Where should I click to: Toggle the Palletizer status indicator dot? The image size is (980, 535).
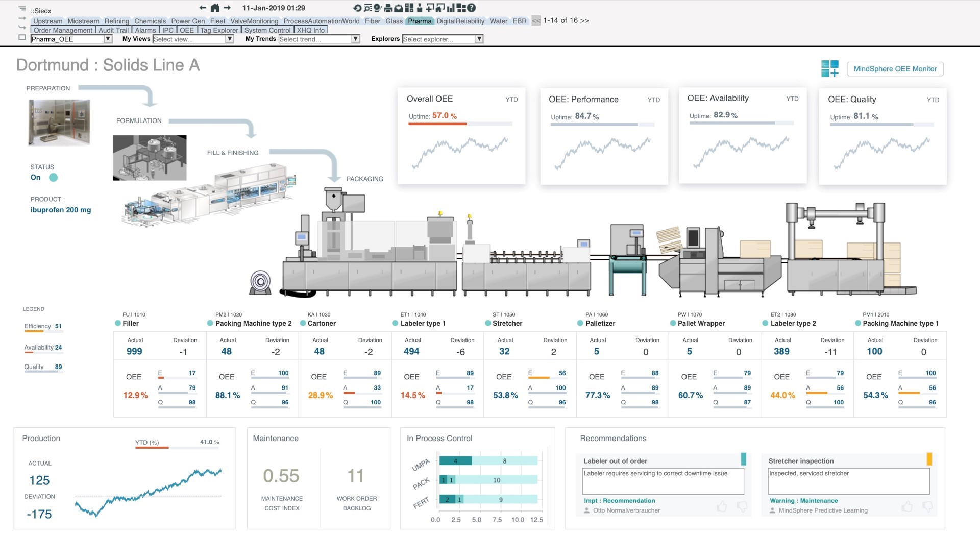pos(580,323)
